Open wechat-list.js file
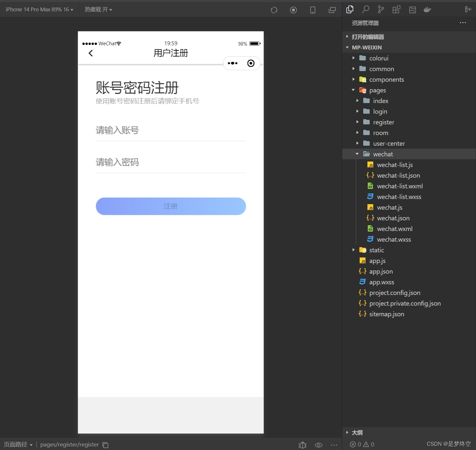 (x=409, y=165)
